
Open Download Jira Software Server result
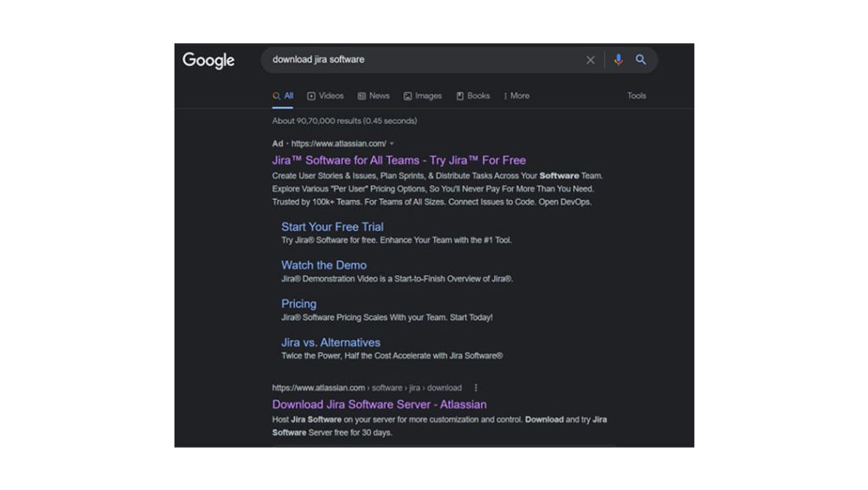tap(379, 404)
